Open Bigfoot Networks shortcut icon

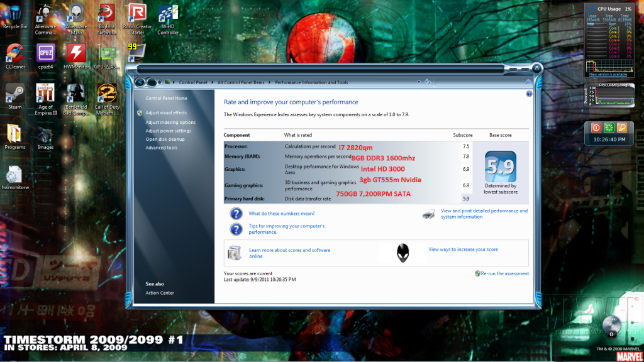[x=107, y=19]
